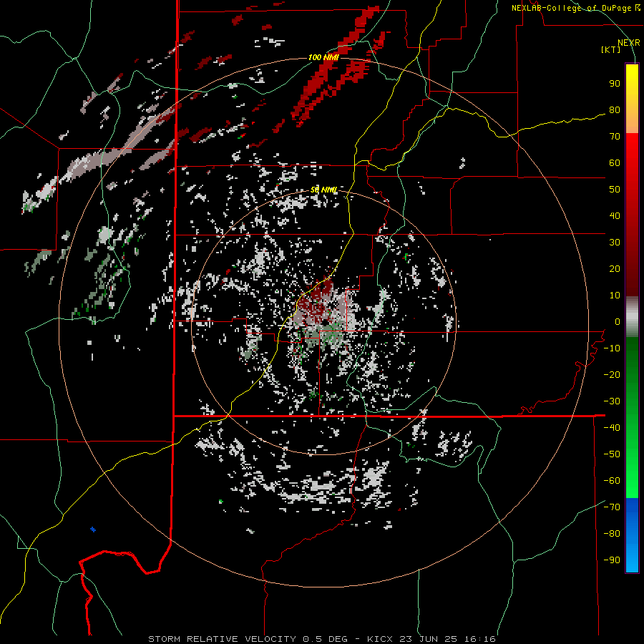
Task: Click the blue bottom segment of the color bar
Action: (632, 535)
